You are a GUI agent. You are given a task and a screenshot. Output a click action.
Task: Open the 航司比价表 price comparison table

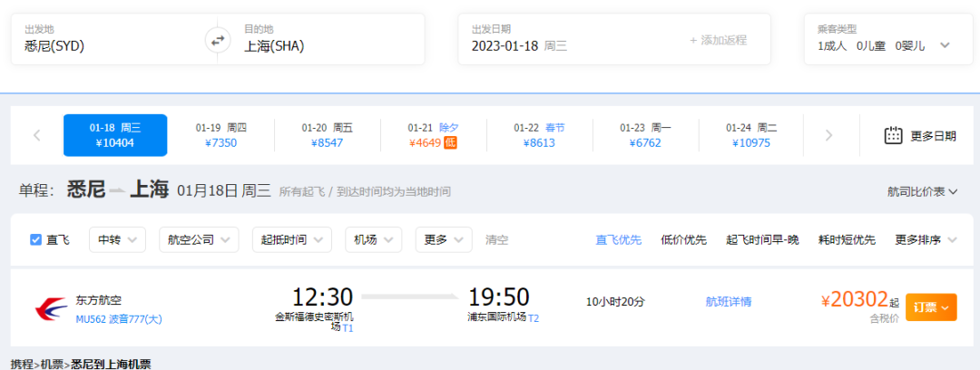pyautogui.click(x=921, y=191)
